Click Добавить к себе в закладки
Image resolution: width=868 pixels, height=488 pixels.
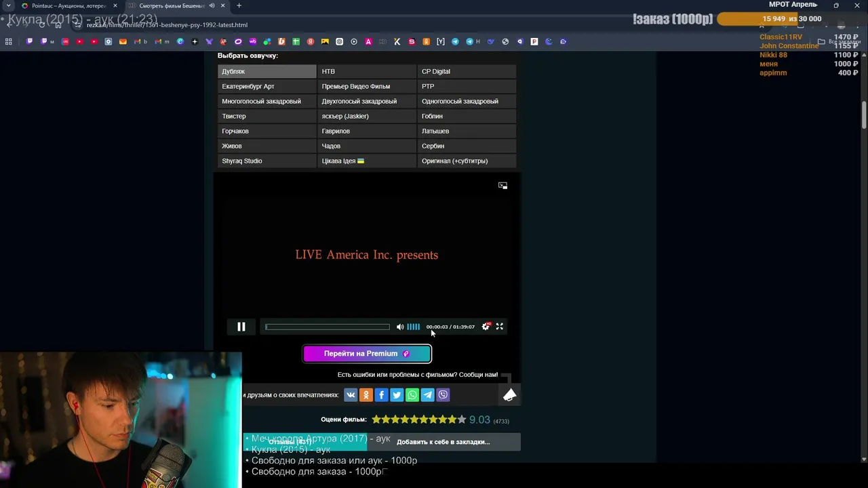point(443,442)
